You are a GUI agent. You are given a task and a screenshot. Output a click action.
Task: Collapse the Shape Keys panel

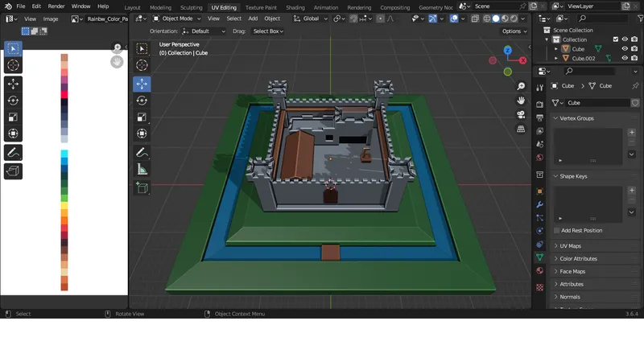coord(555,176)
